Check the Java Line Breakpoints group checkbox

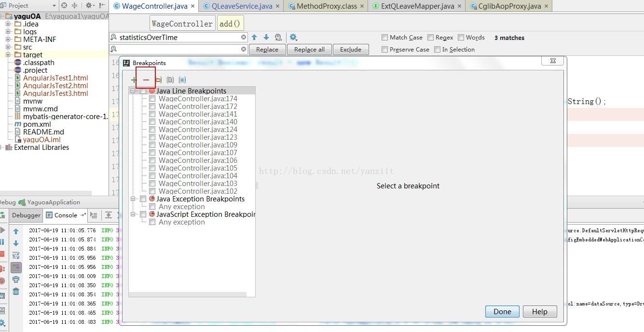pyautogui.click(x=143, y=91)
